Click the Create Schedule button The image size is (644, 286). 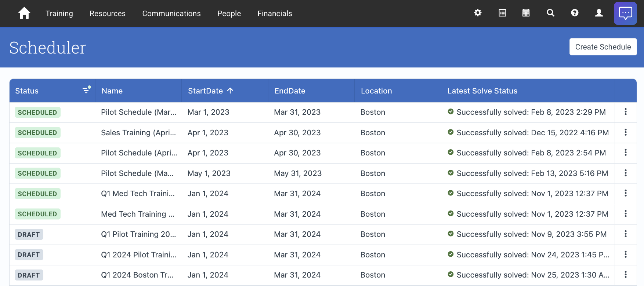click(603, 47)
